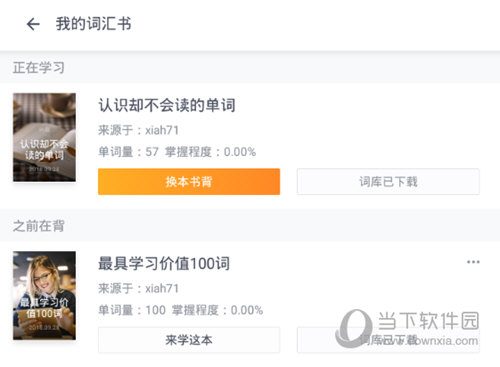
Task: Click 词库已下载 for the current book
Action: [x=388, y=182]
